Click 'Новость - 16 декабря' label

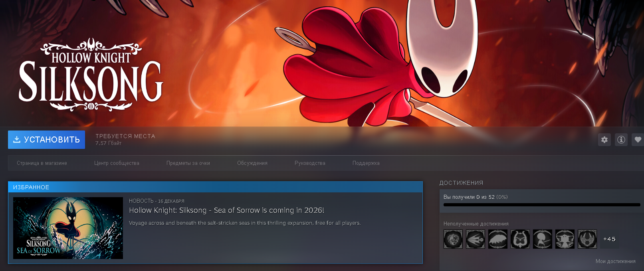tap(157, 201)
